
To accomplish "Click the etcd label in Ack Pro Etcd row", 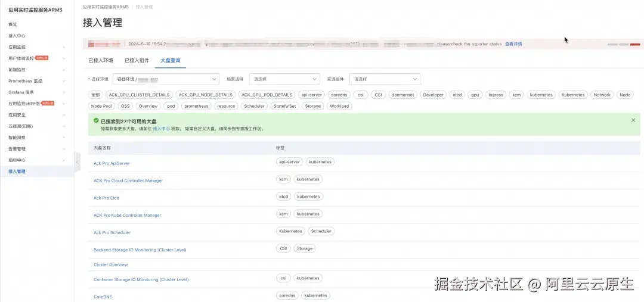I will click(x=284, y=197).
